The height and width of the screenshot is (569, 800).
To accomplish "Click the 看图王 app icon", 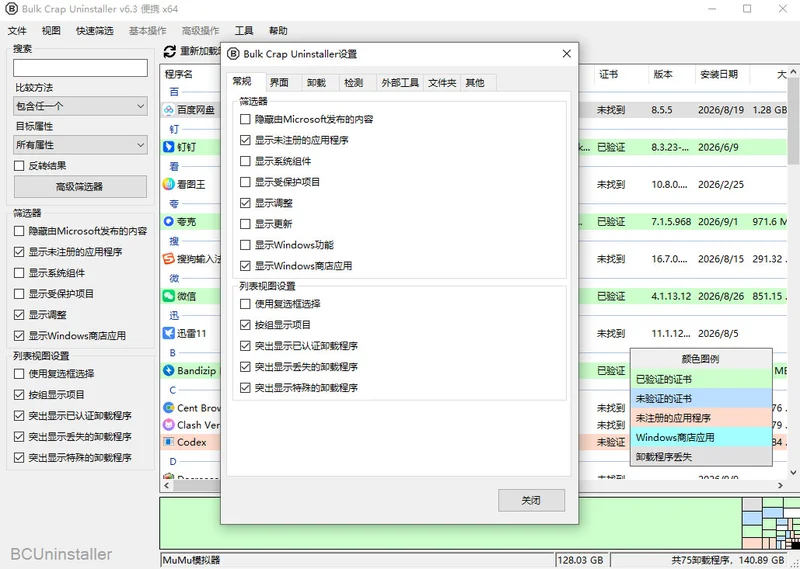I will (169, 184).
